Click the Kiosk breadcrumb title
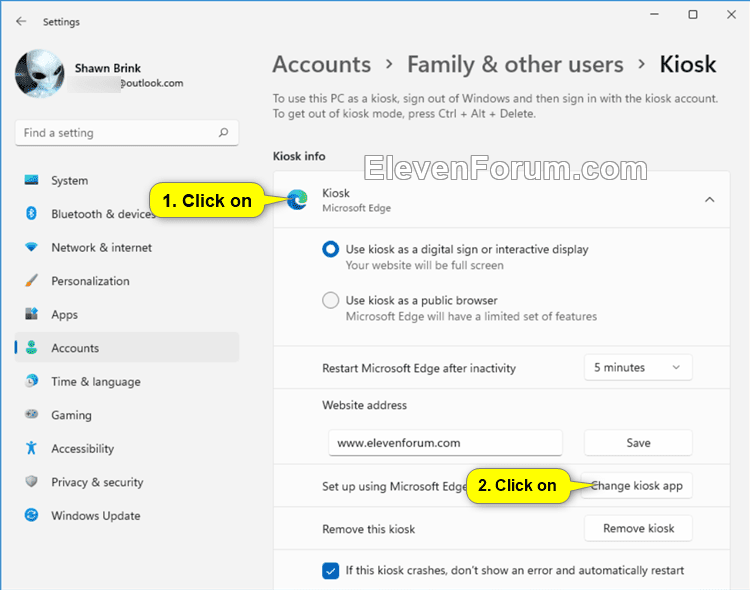The image size is (750, 590). [688, 64]
